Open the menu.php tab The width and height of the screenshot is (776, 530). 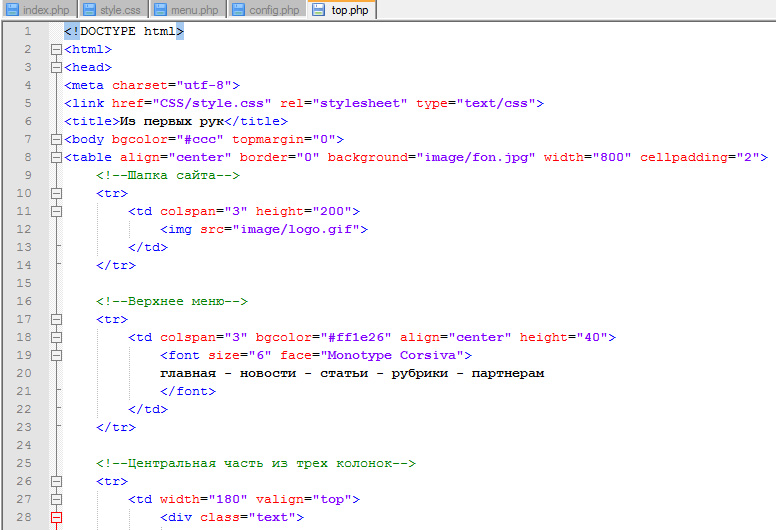(187, 9)
